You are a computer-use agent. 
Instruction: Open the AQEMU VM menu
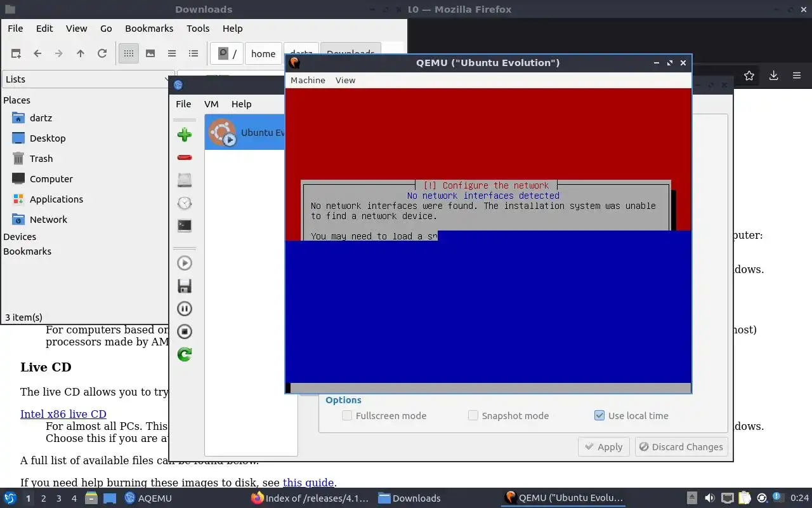tap(211, 104)
